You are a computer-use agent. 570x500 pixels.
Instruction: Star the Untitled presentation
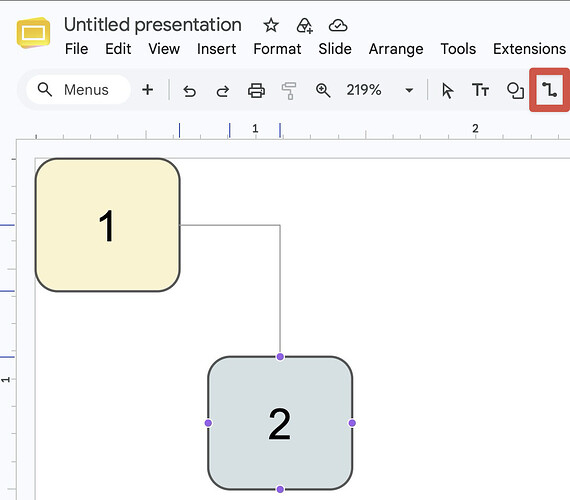pos(271,25)
